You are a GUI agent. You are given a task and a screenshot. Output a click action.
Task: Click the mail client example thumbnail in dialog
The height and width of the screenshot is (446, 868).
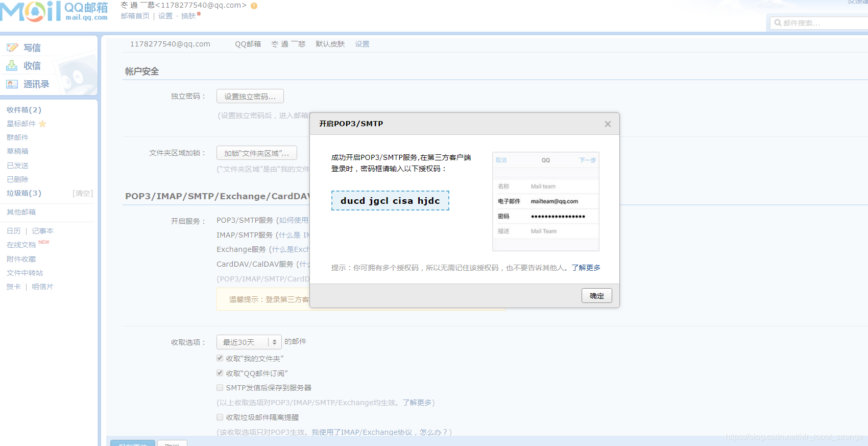point(545,201)
